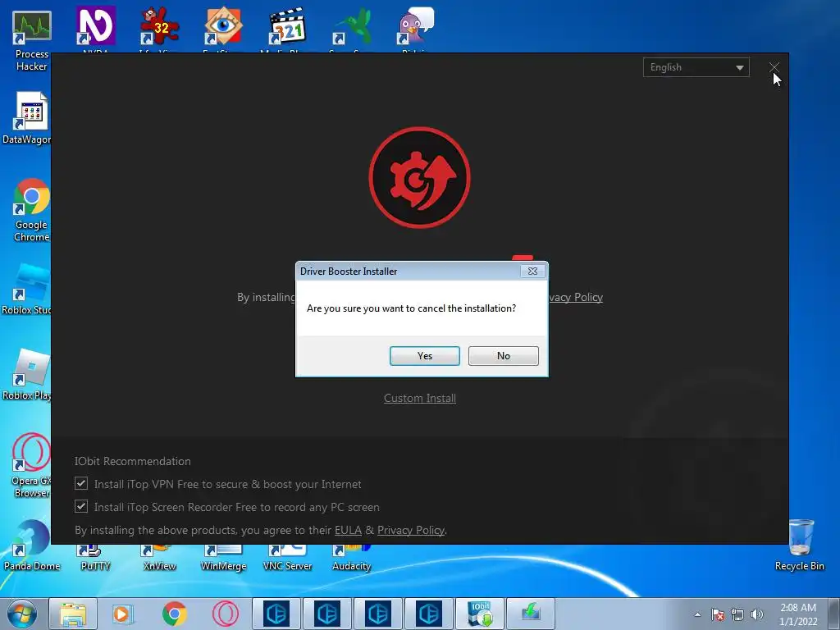
Task: Confirm cancellation by clicking Yes
Action: tap(424, 356)
